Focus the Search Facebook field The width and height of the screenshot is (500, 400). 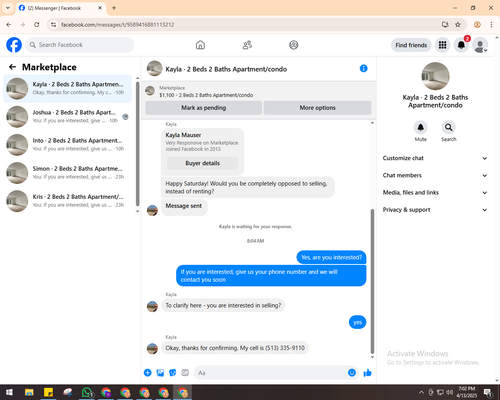coord(80,45)
